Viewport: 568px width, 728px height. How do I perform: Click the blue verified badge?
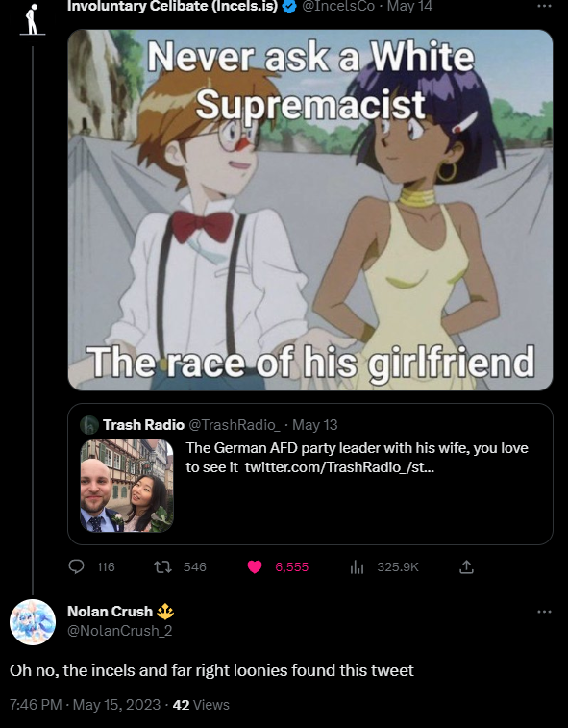tap(289, 7)
